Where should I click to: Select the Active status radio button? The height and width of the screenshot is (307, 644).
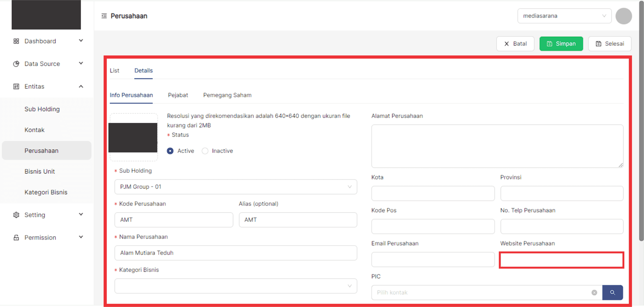click(170, 151)
